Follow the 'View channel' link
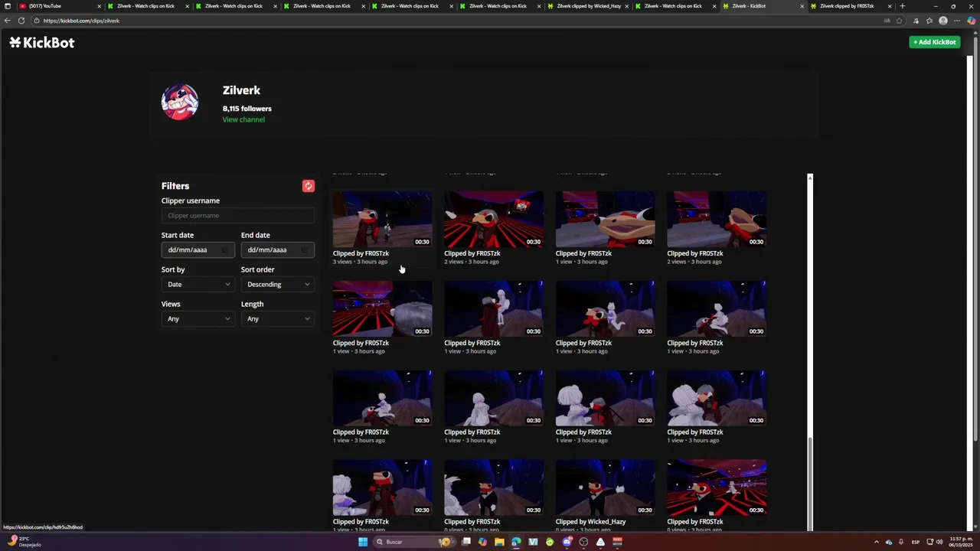The width and height of the screenshot is (980, 551). (243, 119)
